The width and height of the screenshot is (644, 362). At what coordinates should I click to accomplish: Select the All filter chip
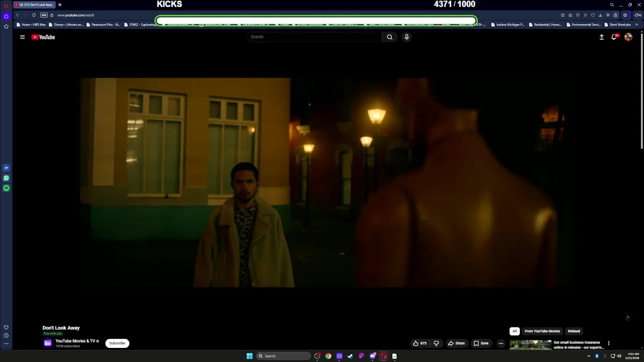click(514, 331)
